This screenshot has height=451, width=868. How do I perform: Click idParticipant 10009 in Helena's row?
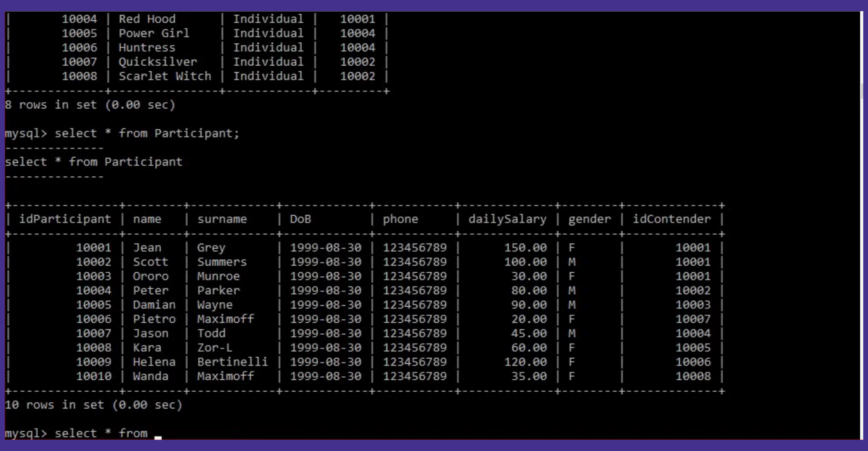click(94, 362)
